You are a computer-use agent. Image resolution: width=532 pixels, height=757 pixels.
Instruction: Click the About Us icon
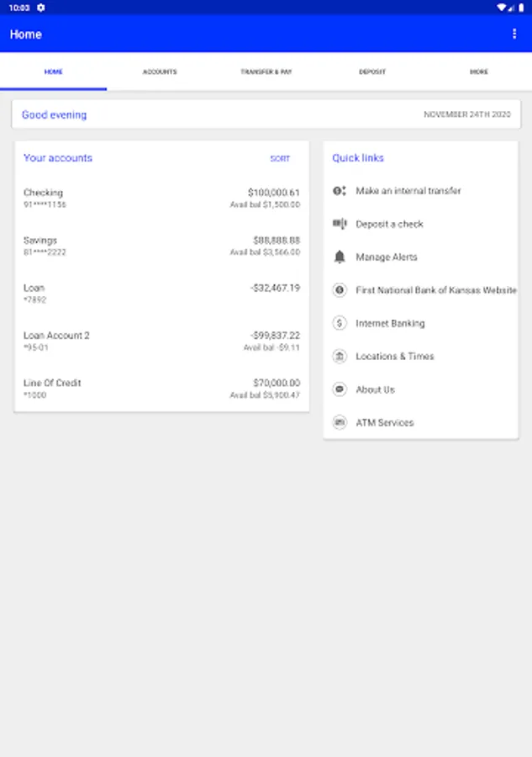[340, 389]
